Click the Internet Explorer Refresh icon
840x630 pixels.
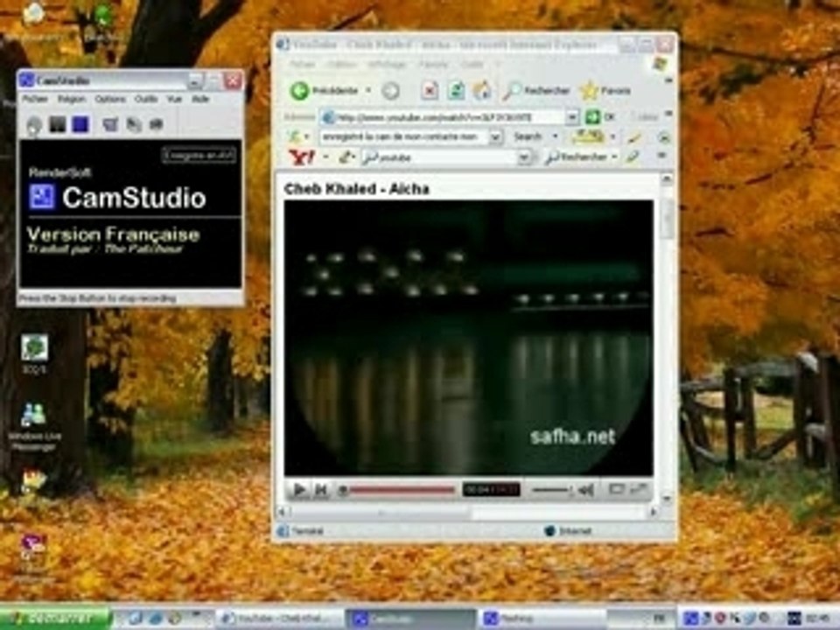tap(456, 90)
